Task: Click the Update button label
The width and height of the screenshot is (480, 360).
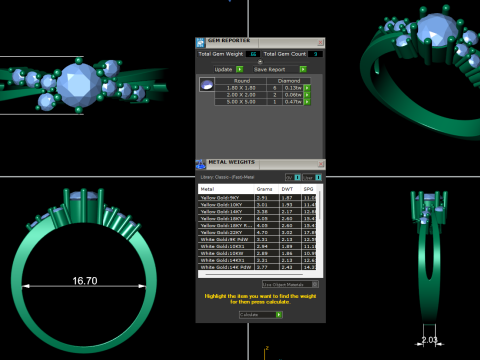Action: click(223, 69)
